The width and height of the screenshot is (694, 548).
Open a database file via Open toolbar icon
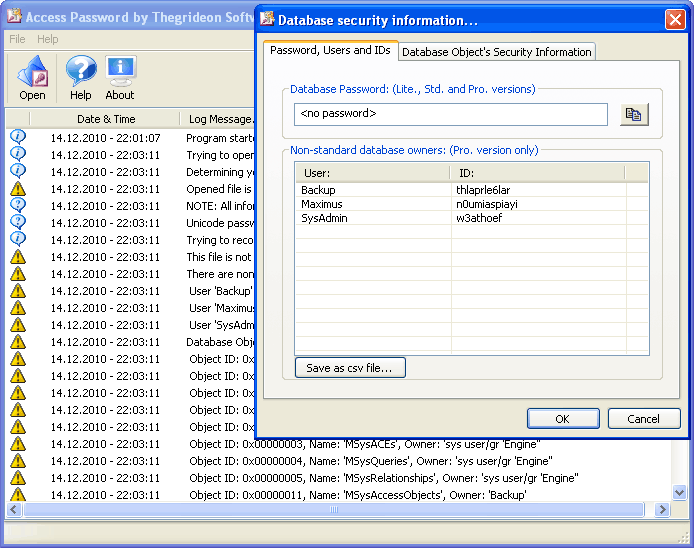(32, 77)
